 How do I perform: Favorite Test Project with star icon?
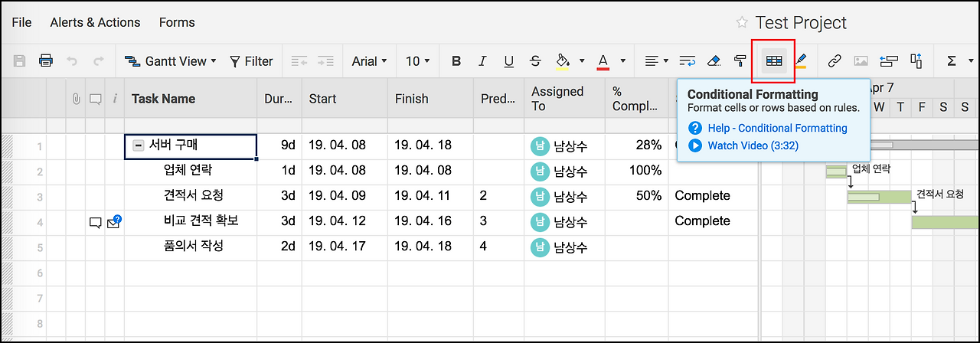[x=741, y=22]
